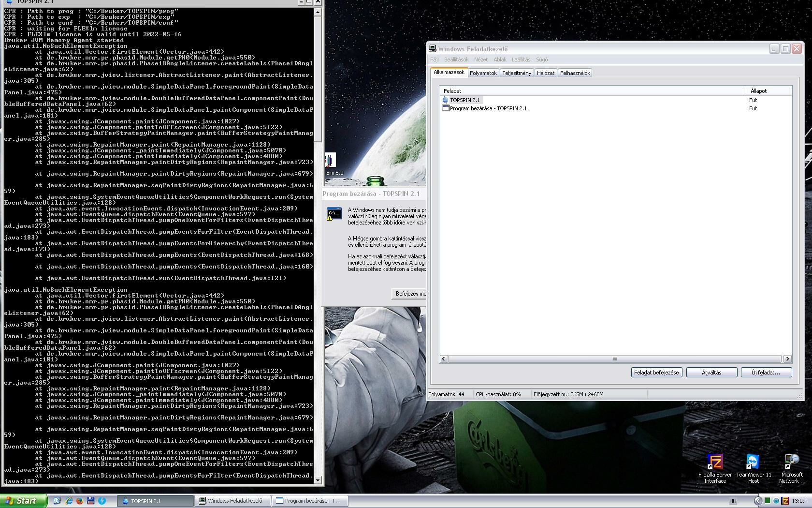Click the Bruker JVM Memory Agent started line

(64, 40)
